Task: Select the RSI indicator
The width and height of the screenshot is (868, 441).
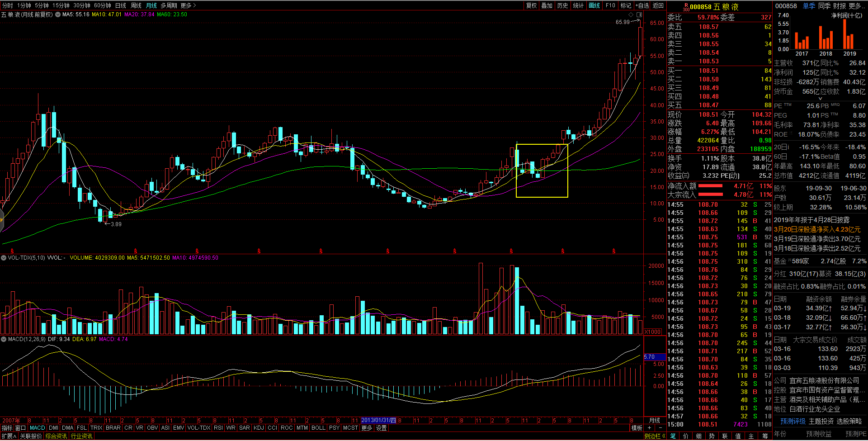Action: pyautogui.click(x=218, y=428)
